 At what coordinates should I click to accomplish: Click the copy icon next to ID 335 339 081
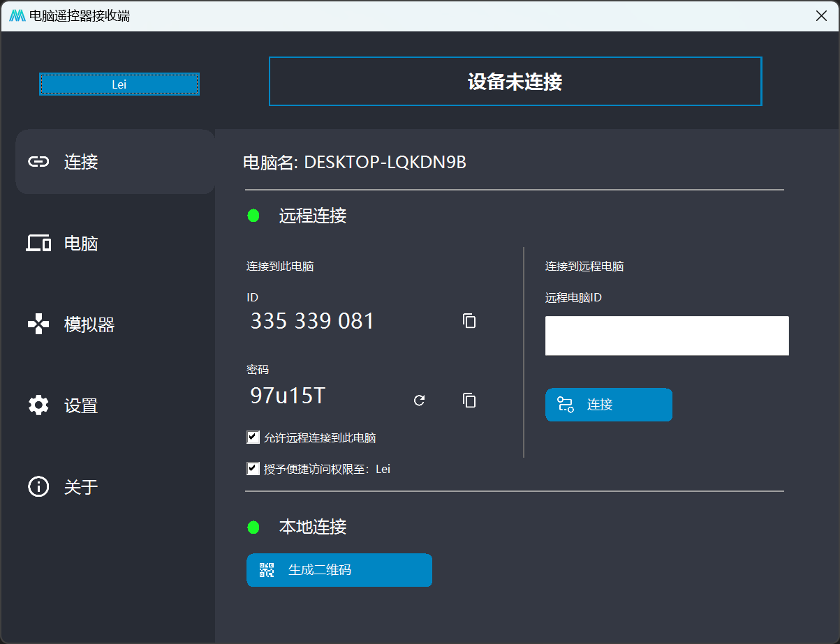469,321
